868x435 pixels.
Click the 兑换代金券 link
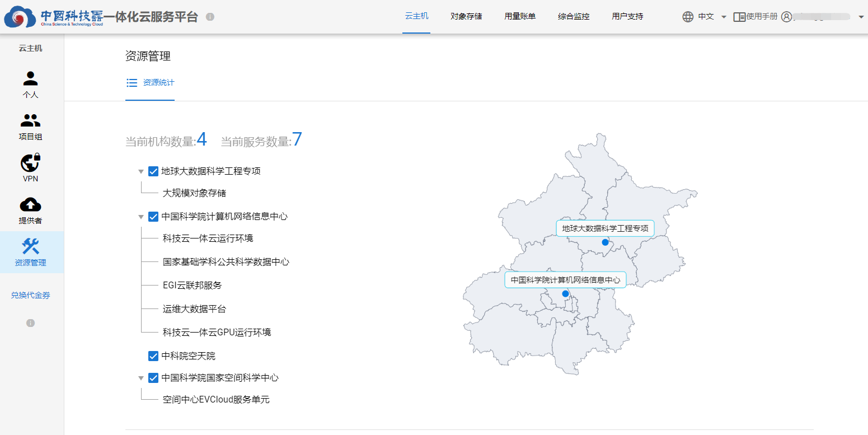(31, 295)
